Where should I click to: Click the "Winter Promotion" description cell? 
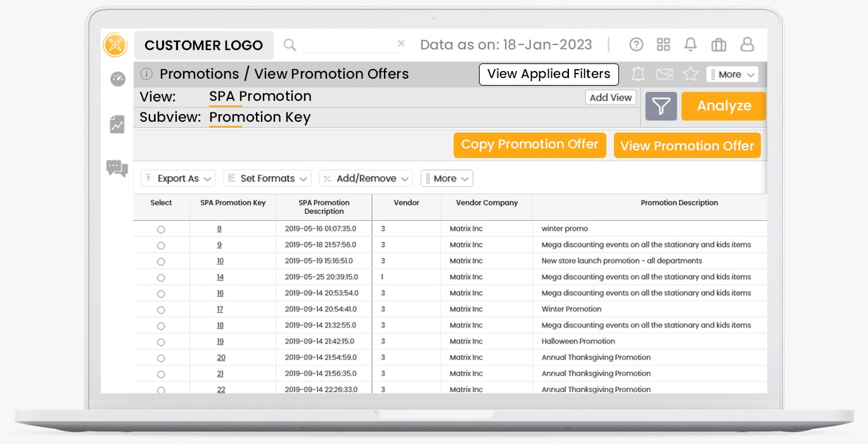pyautogui.click(x=571, y=310)
